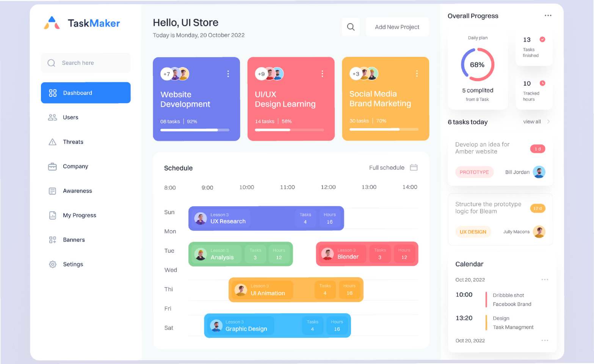Open the three-dot menu on Website Development card

tap(228, 74)
